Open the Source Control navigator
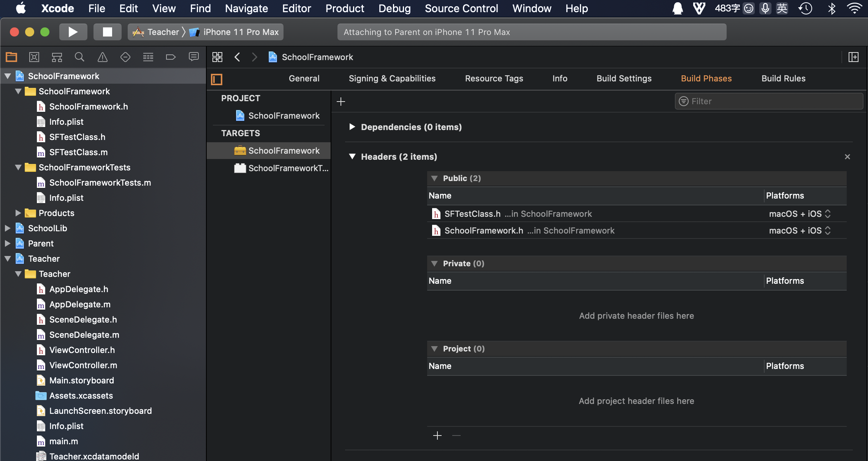 tap(34, 57)
